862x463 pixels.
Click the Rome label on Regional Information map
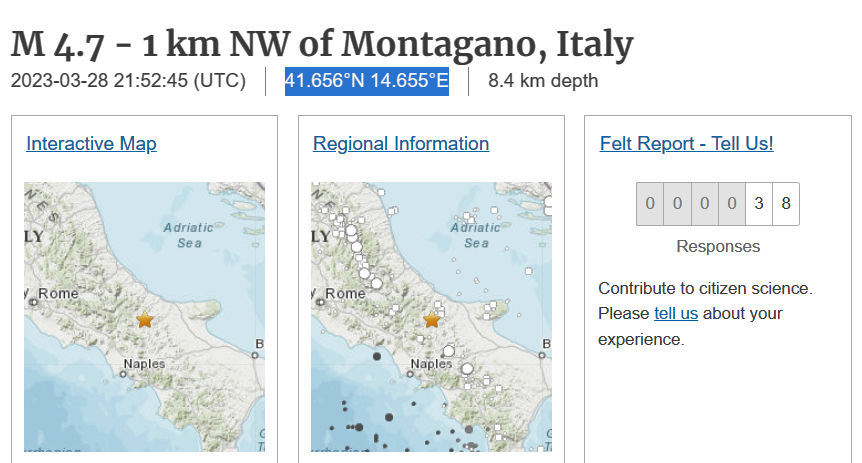(345, 293)
